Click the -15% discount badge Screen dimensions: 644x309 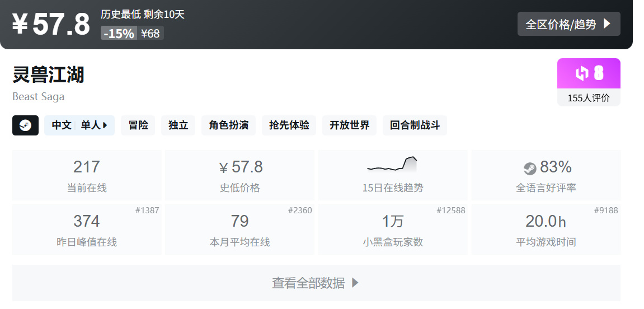(x=119, y=33)
